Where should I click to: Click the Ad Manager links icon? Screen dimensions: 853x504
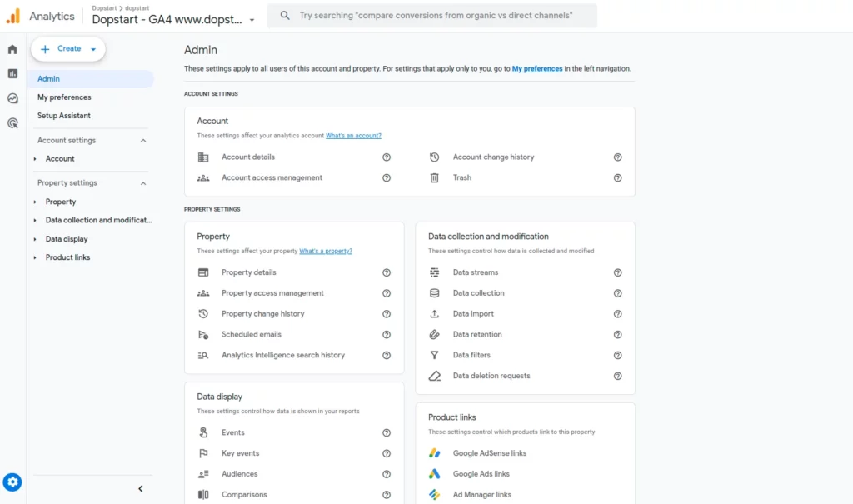pyautogui.click(x=434, y=494)
